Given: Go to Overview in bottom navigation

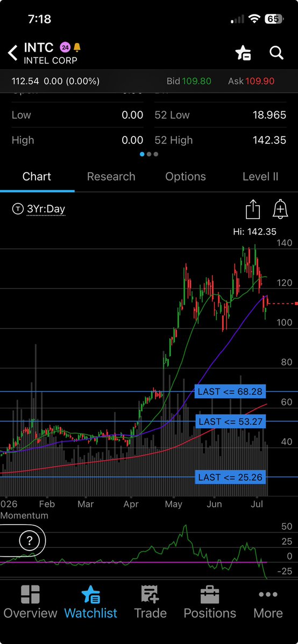Looking at the screenshot, I should coord(30,603).
